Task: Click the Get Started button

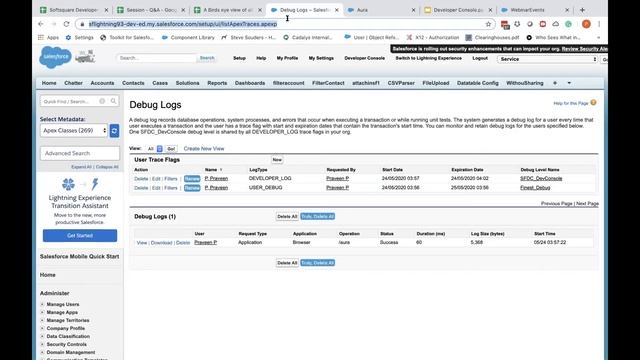Action: click(80, 236)
